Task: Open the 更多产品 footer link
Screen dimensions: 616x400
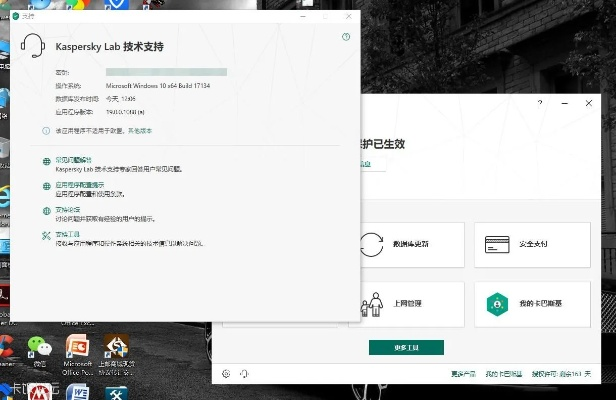Action: pyautogui.click(x=463, y=374)
